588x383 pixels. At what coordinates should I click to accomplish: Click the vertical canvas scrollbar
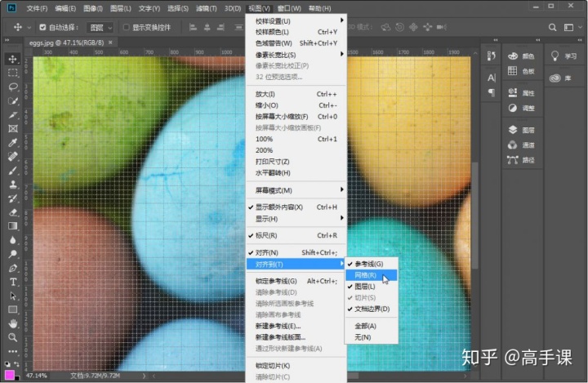[474, 216]
